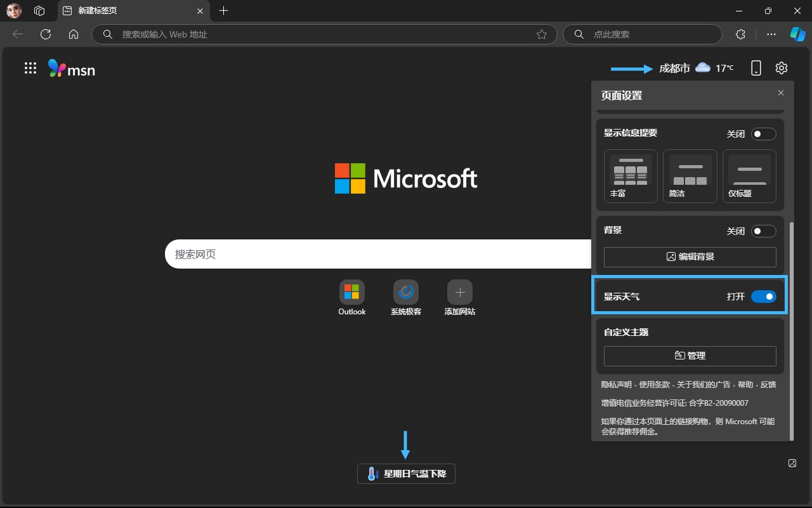The width and height of the screenshot is (812, 508).
Task: Open the tab actions workspace icon
Action: (39, 11)
